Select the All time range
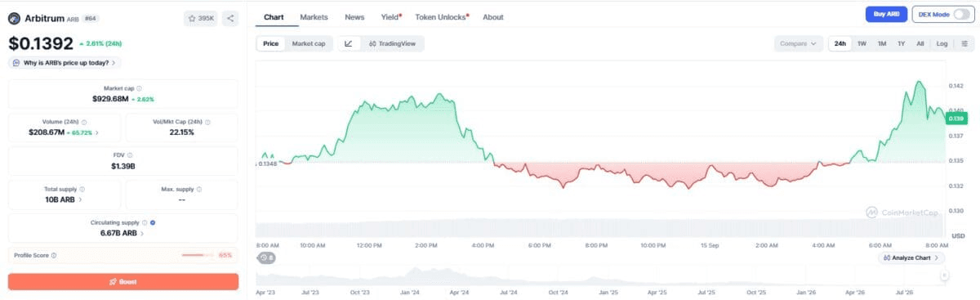The height and width of the screenshot is (300, 980). (x=920, y=43)
